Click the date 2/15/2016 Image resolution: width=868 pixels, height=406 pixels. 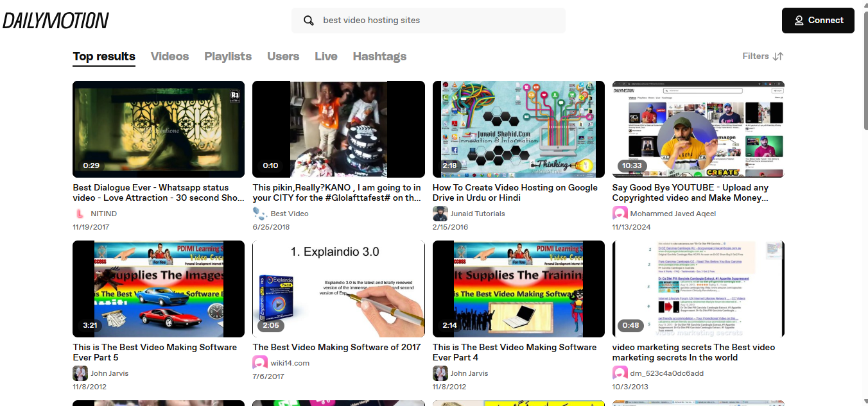click(451, 227)
